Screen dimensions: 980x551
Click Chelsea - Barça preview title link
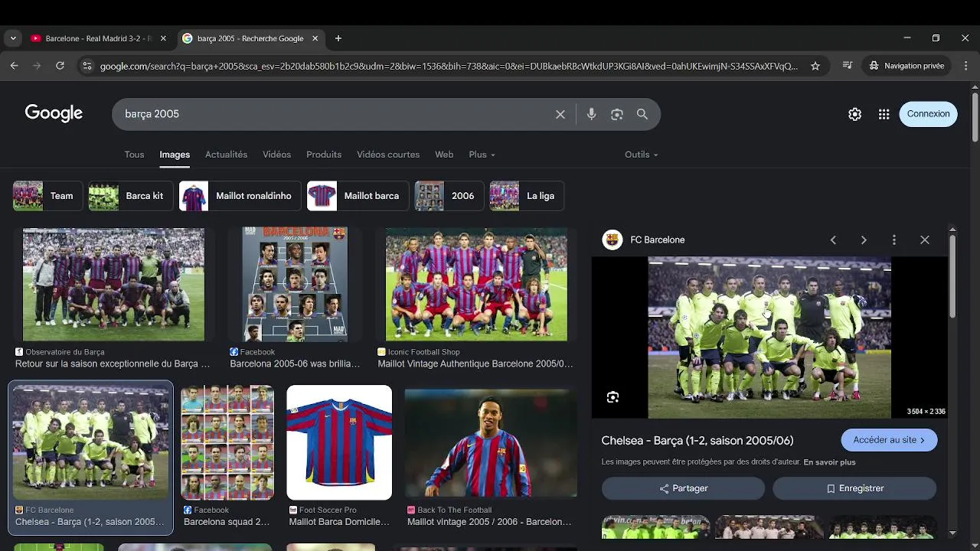pos(697,441)
